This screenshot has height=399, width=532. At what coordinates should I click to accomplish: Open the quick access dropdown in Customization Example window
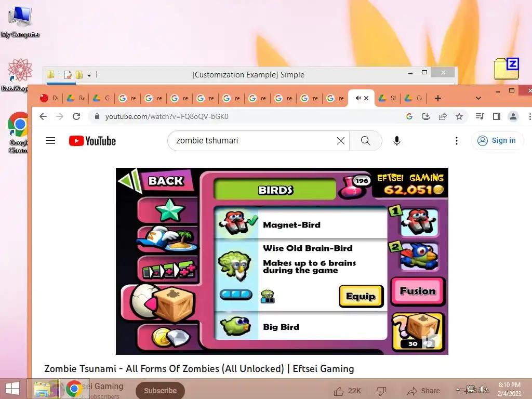coord(89,75)
